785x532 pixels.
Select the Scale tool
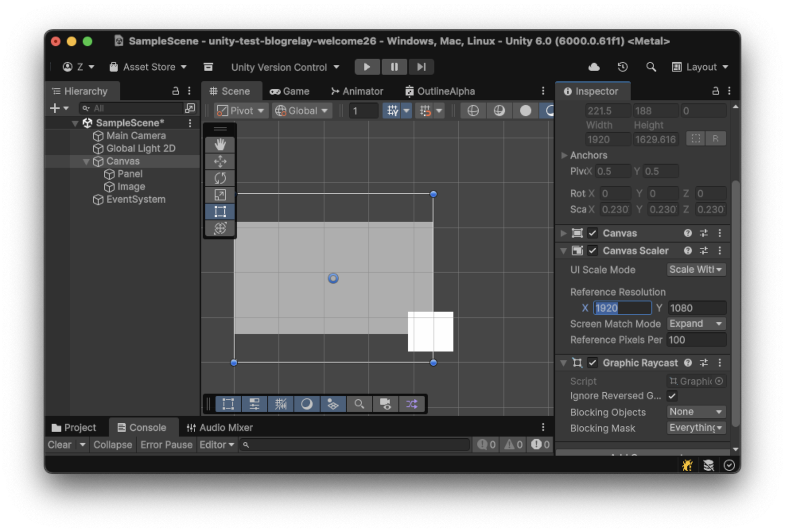point(220,195)
